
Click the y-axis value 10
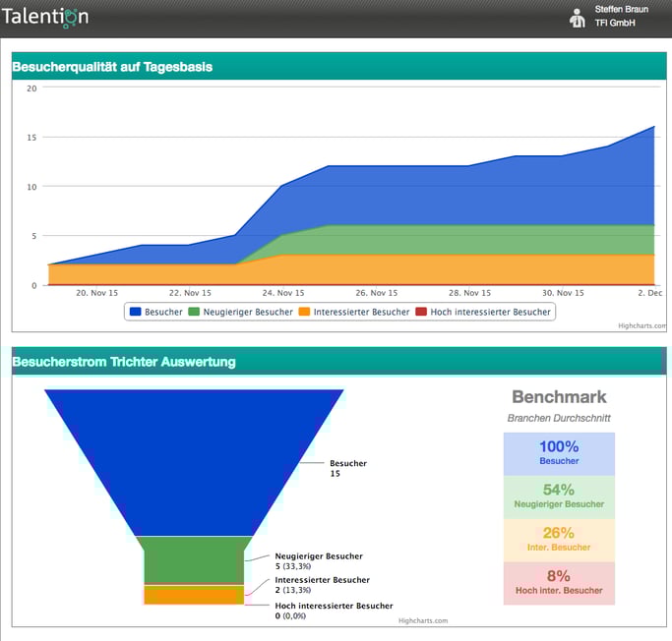point(31,187)
